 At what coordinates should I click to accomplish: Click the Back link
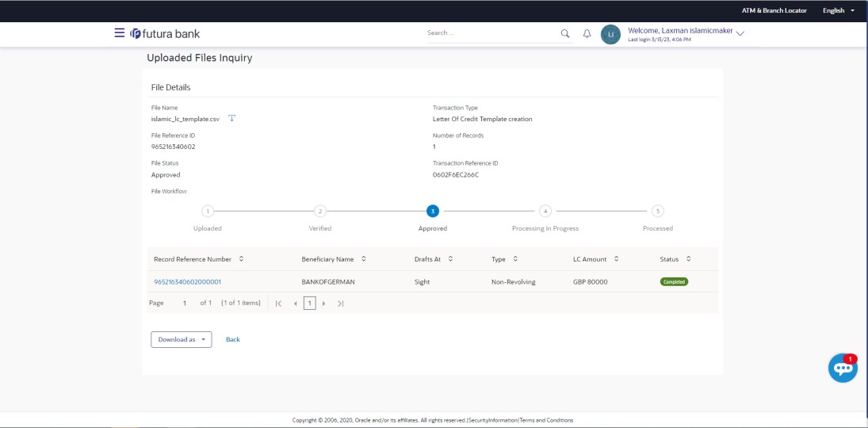[233, 339]
